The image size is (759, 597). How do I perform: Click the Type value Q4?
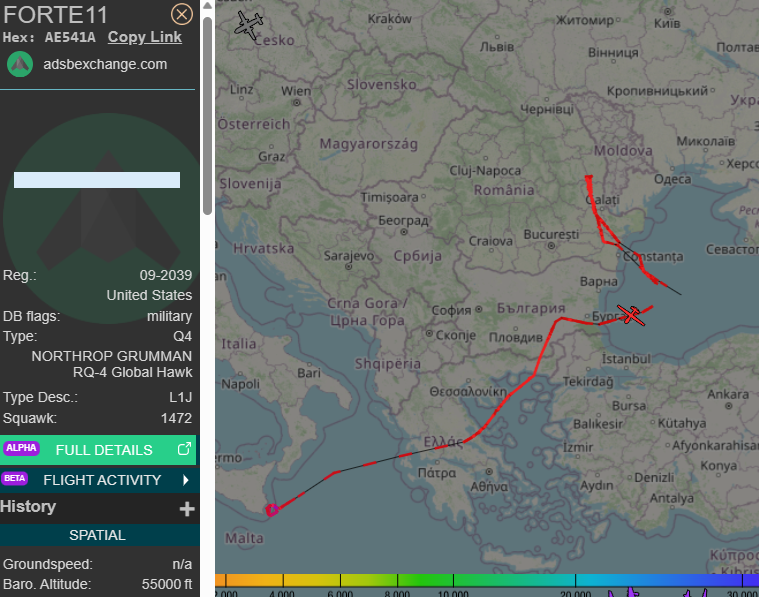click(182, 337)
